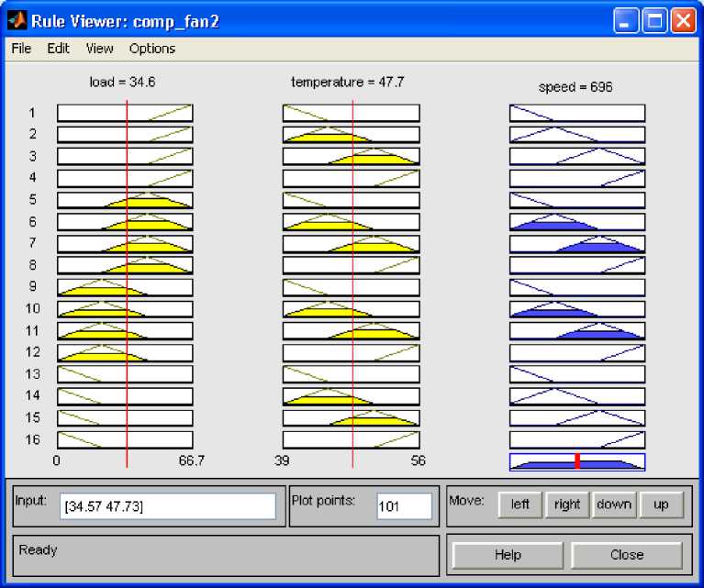Maximize the Rule Viewer window
The width and height of the screenshot is (704, 588).
tap(655, 20)
